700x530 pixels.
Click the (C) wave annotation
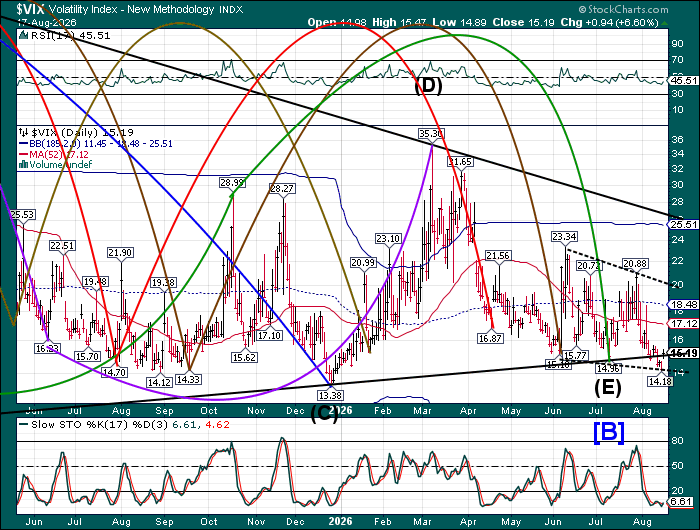324,414
